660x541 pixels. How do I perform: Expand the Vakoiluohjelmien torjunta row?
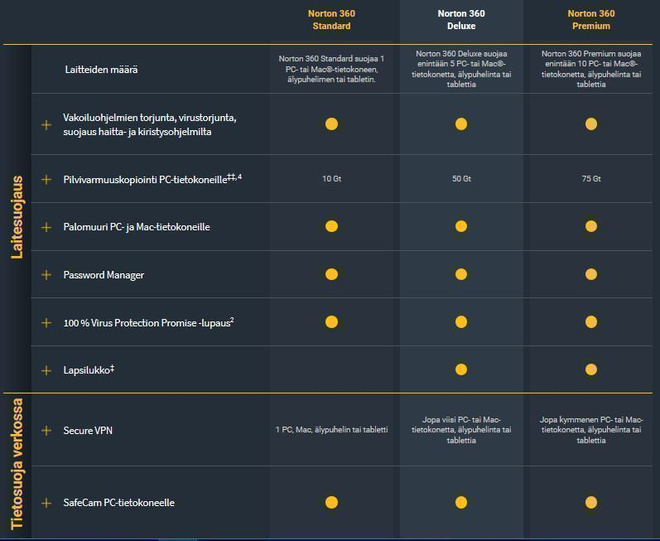tap(46, 125)
